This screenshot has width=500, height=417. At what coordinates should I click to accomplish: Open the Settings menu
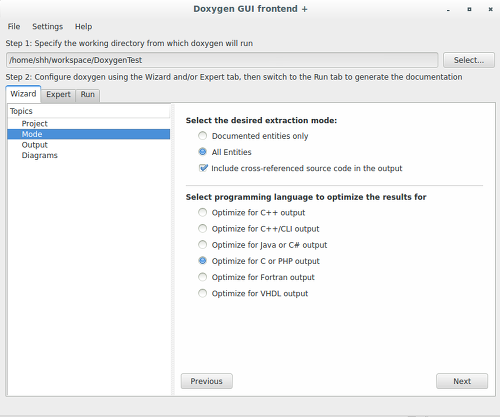(x=47, y=26)
